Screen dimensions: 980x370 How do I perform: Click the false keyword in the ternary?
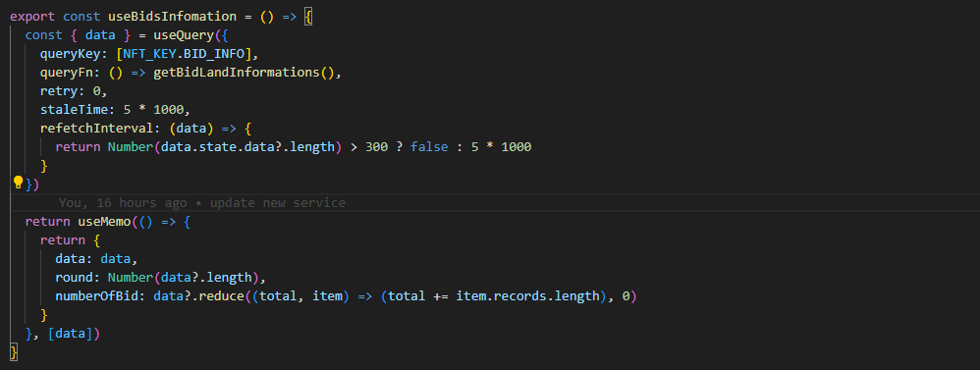point(429,147)
